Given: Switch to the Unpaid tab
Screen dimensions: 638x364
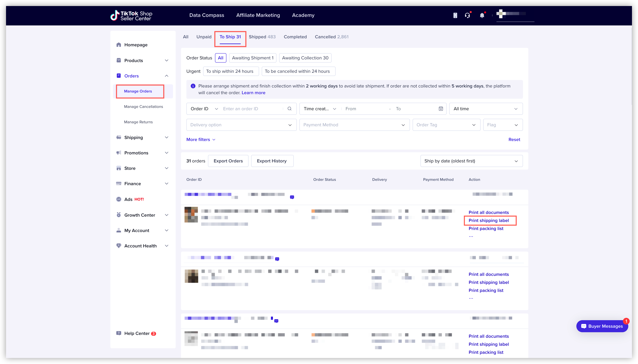Looking at the screenshot, I should 204,37.
